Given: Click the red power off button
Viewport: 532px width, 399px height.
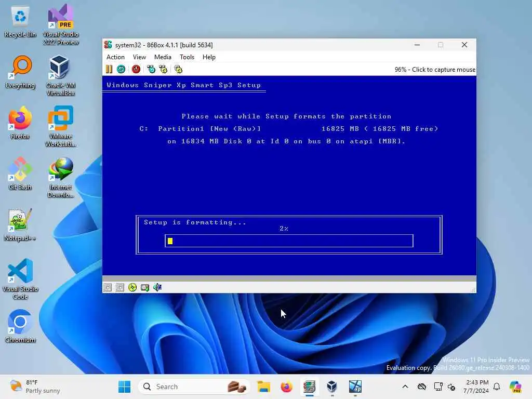Looking at the screenshot, I should click(x=136, y=69).
